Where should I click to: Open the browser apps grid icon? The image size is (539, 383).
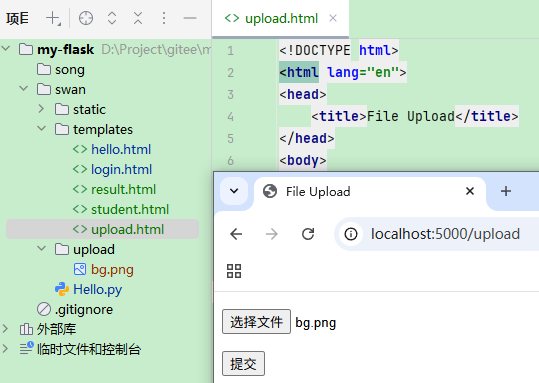[234, 271]
